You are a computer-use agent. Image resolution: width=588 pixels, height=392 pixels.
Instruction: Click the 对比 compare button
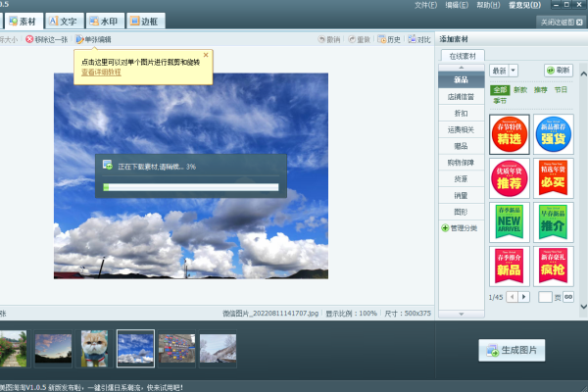coord(419,39)
